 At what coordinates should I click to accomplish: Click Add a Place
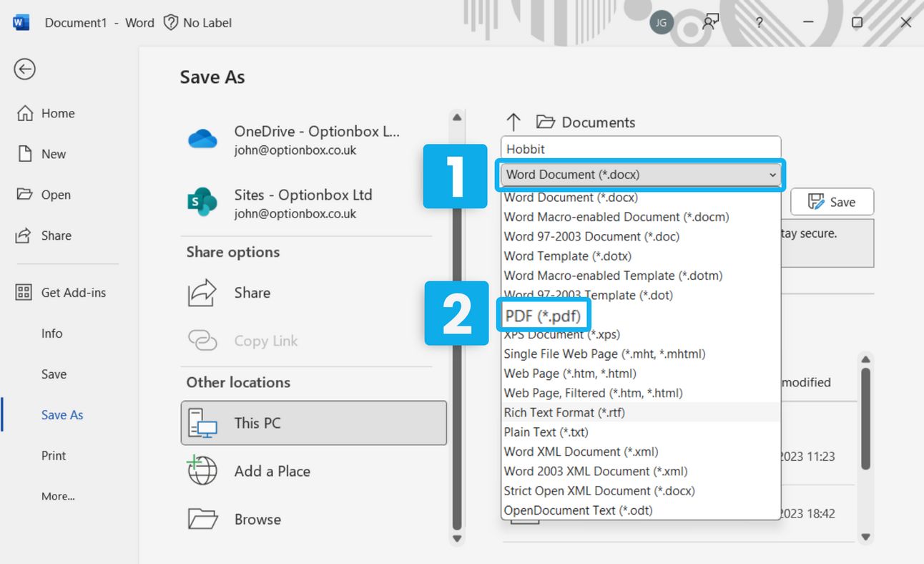coord(313,471)
